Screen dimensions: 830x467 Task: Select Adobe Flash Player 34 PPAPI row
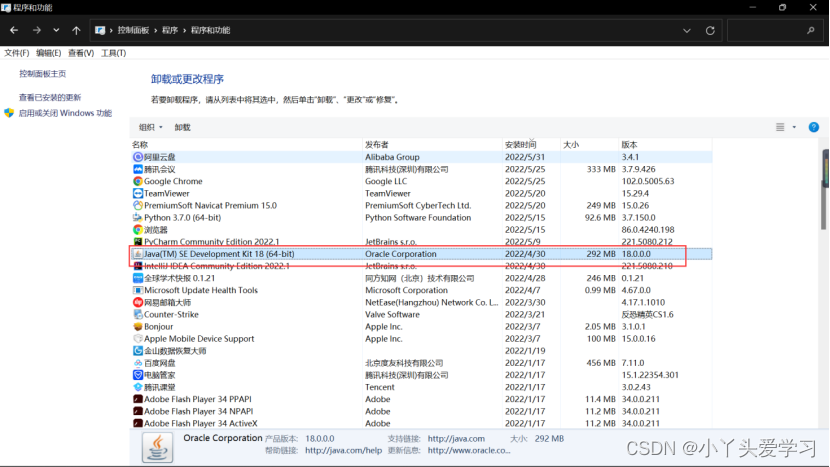point(421,399)
